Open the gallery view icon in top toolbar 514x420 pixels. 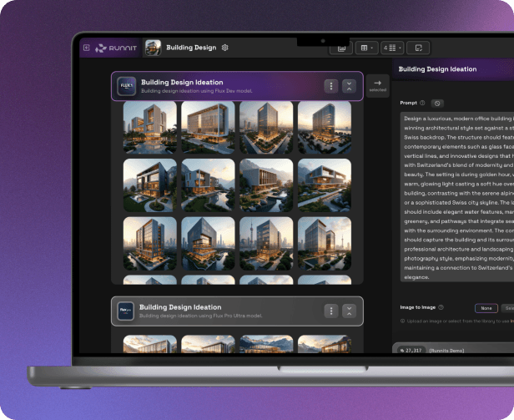pyautogui.click(x=340, y=48)
